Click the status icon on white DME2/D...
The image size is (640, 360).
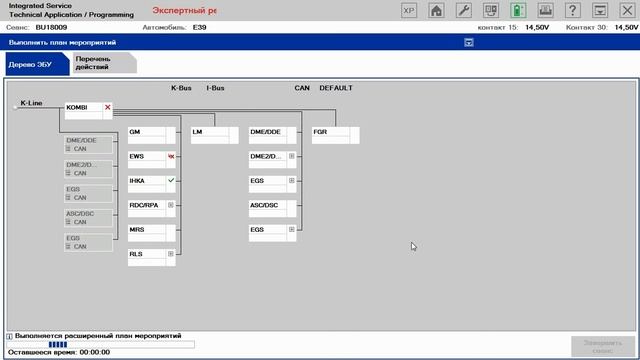click(292, 156)
